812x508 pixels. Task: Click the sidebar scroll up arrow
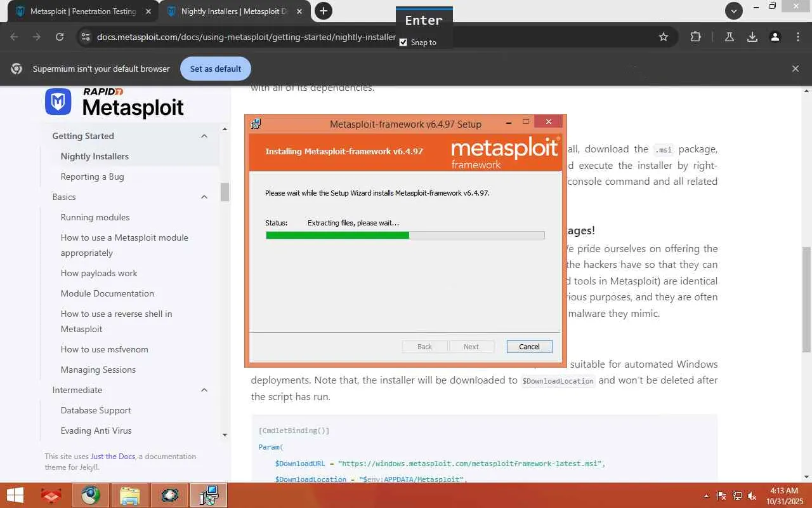225,130
